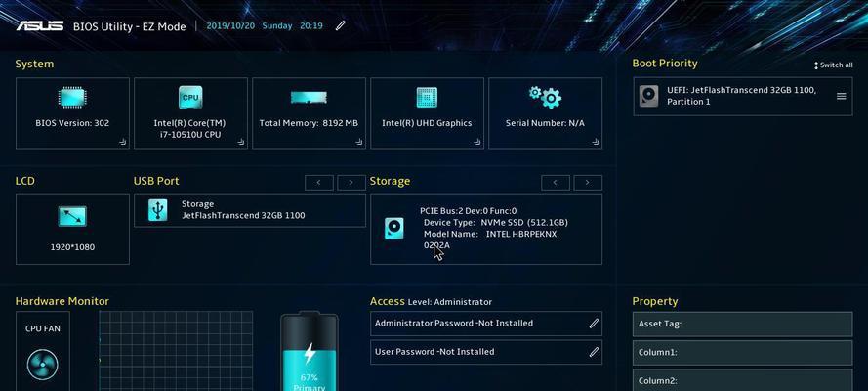Click the Hardware Monitor heading
The height and width of the screenshot is (391, 868).
(x=62, y=301)
